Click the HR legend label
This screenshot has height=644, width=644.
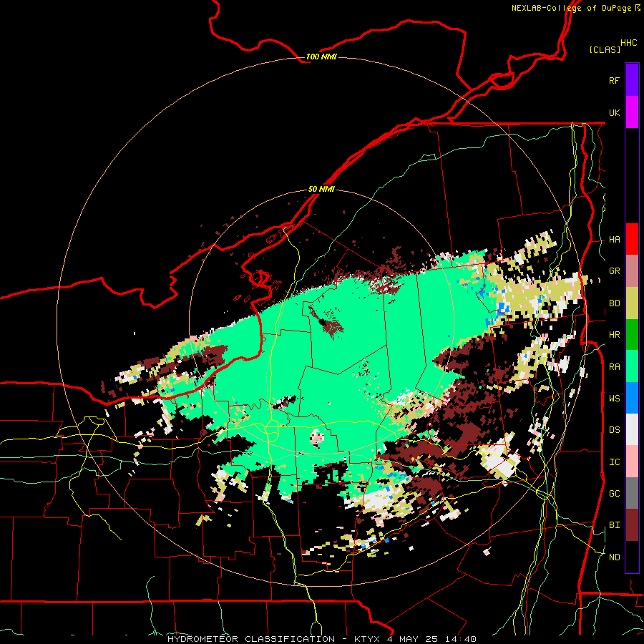coord(614,335)
